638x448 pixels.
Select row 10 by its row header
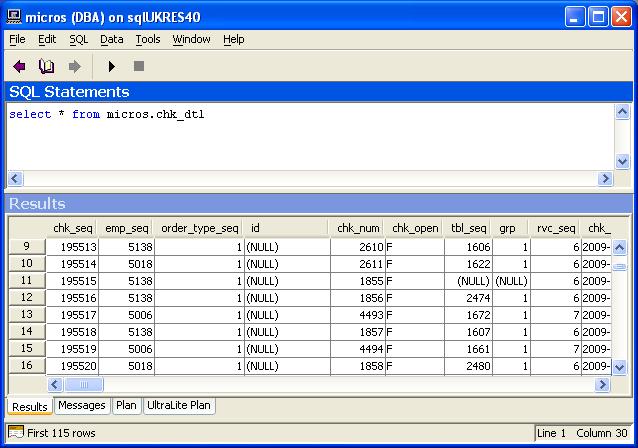coord(27,264)
